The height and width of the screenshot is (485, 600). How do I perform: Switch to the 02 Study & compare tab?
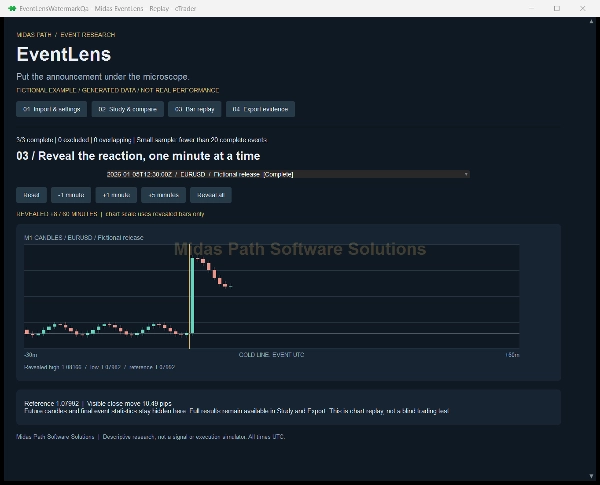(127, 109)
